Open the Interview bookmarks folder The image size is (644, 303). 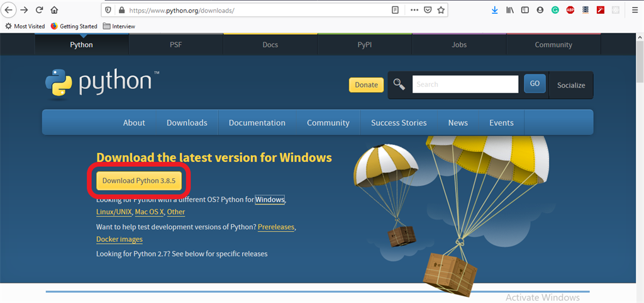119,26
